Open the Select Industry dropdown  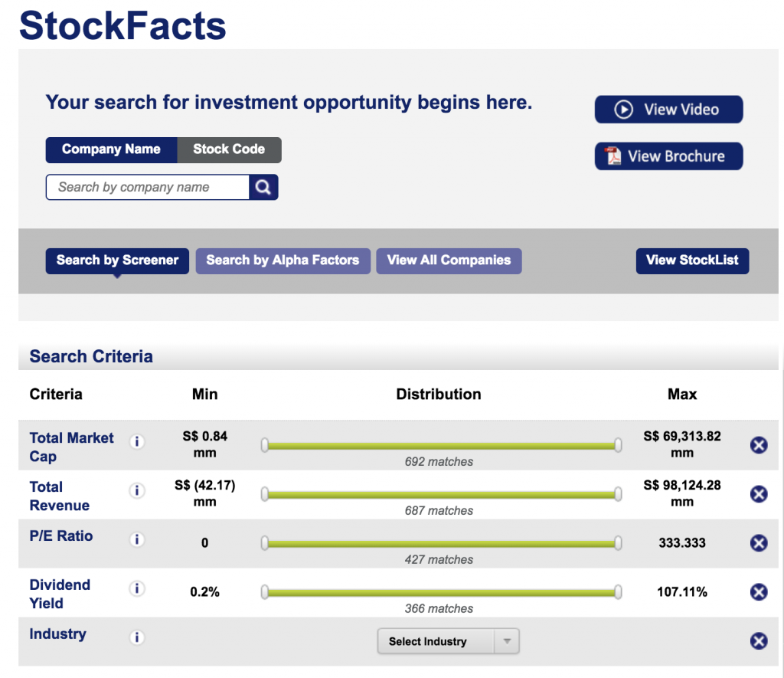click(449, 641)
